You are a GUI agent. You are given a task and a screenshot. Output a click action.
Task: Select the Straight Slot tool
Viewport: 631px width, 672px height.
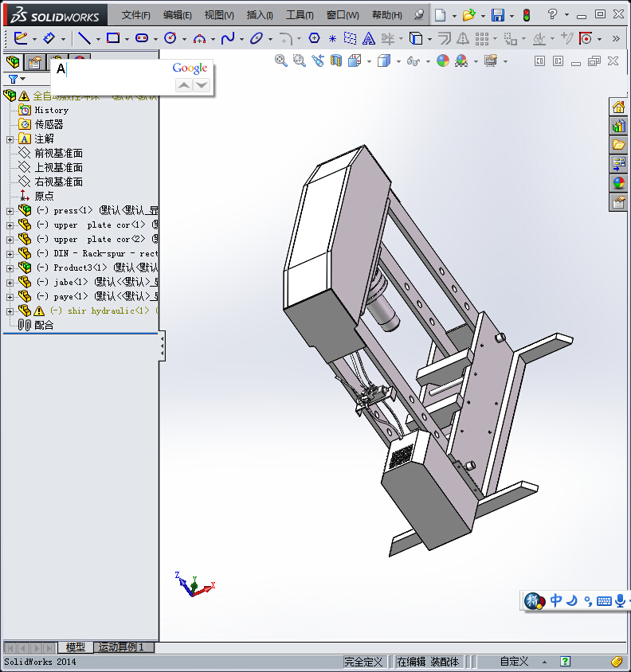point(142,38)
